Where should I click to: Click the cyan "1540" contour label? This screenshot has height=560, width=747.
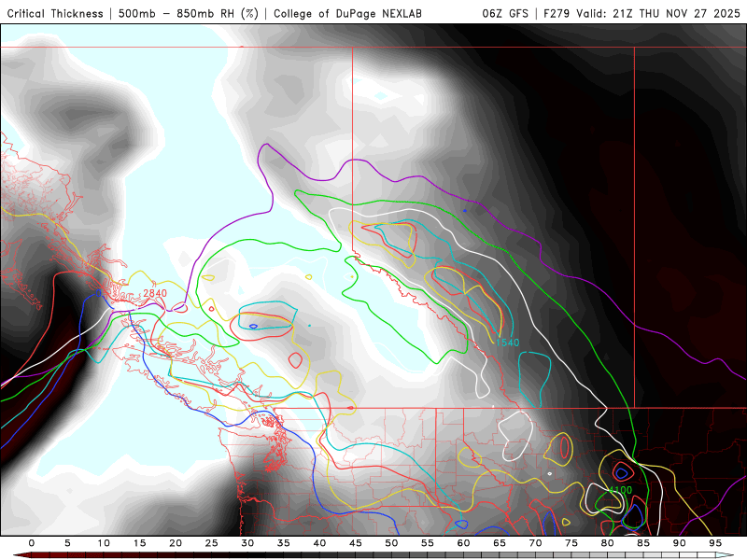[x=507, y=343]
